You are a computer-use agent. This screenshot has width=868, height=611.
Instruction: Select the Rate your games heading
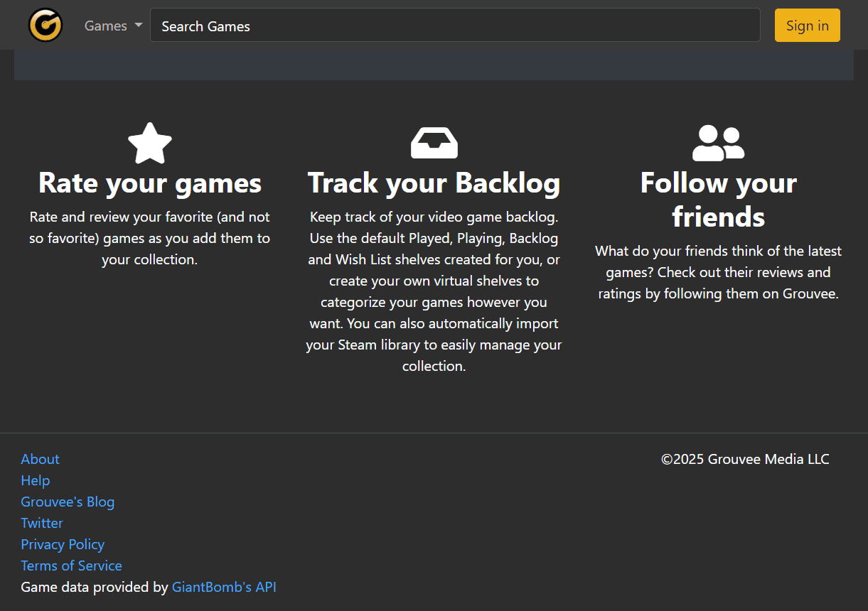click(150, 183)
